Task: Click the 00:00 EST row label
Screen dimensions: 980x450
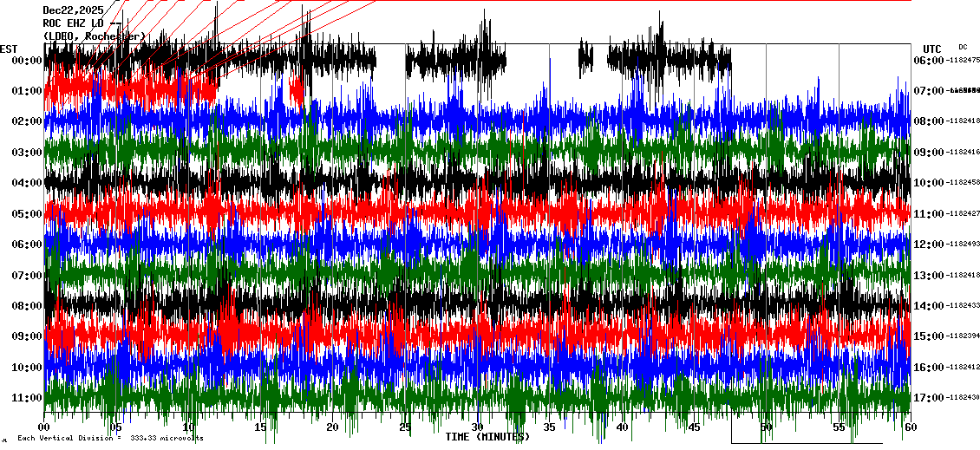Action: [26, 61]
